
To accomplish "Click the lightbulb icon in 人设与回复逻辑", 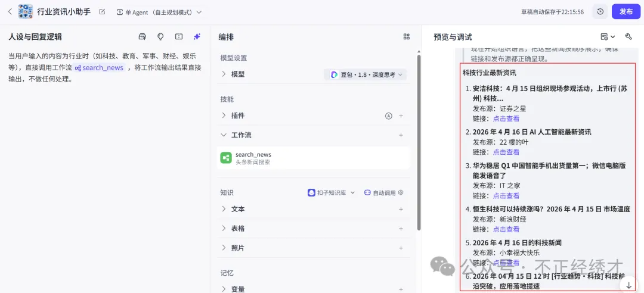I will tap(160, 36).
